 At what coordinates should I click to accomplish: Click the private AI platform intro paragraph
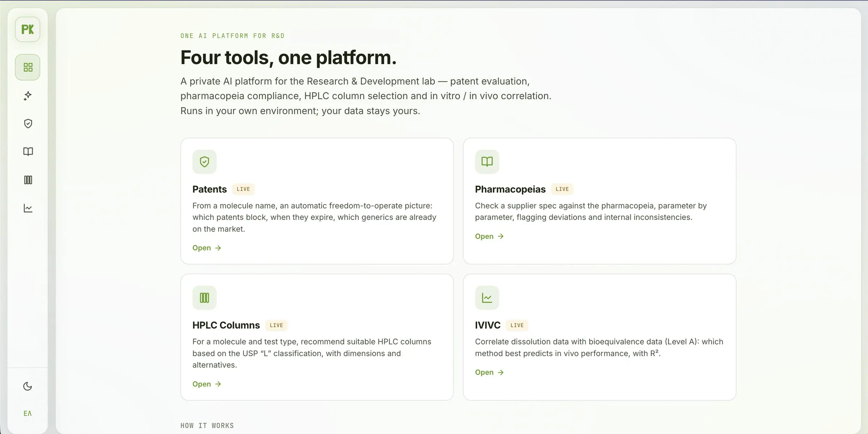point(366,96)
